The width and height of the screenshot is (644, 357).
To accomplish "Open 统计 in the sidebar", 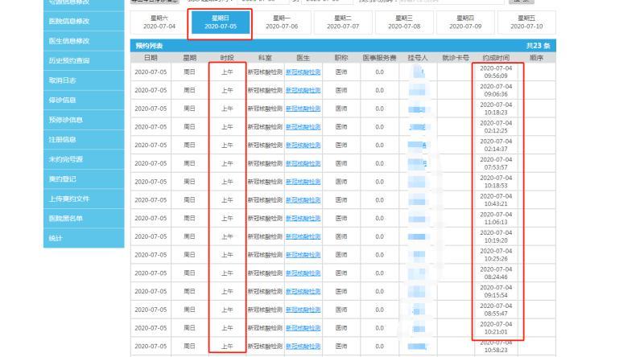I will point(84,238).
